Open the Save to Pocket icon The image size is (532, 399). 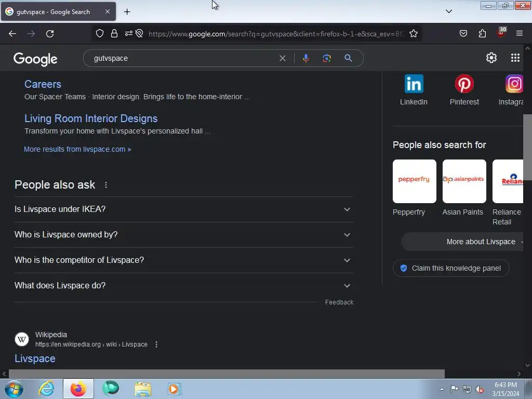click(463, 34)
